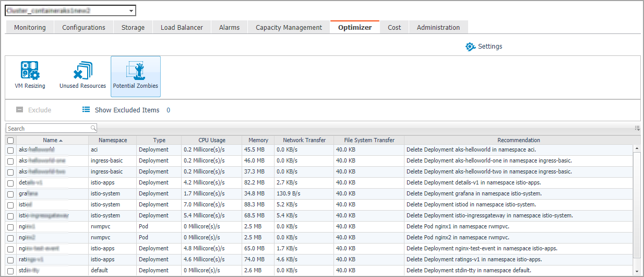The width and height of the screenshot is (644, 277).
Task: Open the VM Resizing view icon
Action: [x=30, y=71]
